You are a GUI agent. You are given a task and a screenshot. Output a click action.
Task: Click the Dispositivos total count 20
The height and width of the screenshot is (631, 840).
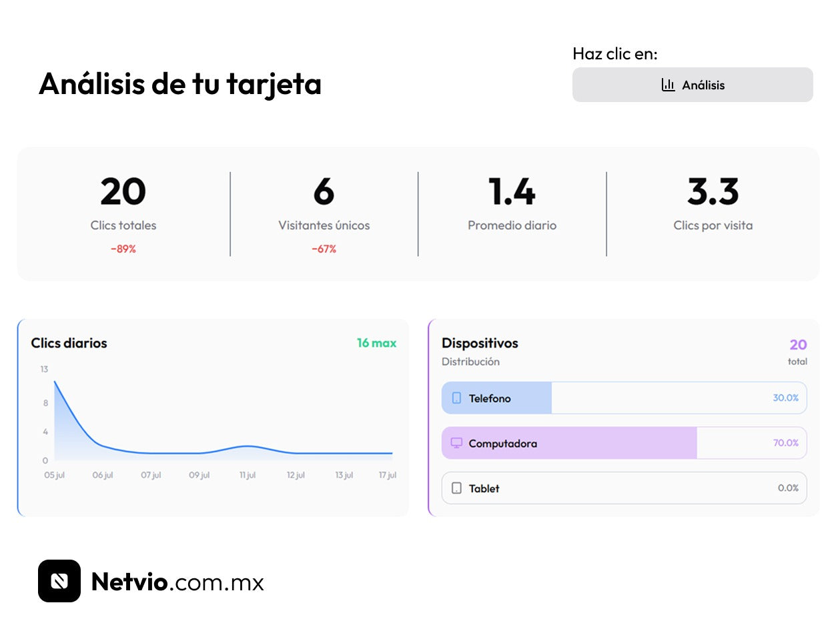pos(798,345)
